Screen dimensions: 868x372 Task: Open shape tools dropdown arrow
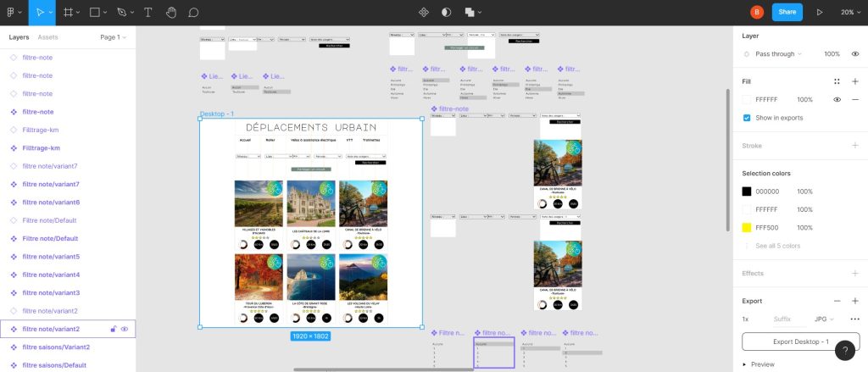coord(105,12)
